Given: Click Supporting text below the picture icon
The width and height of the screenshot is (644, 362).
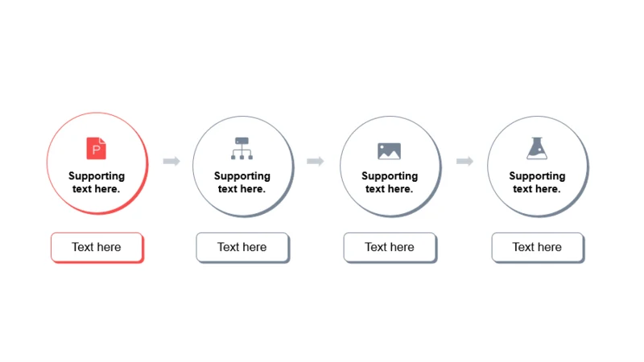Looking at the screenshot, I should click(x=390, y=183).
